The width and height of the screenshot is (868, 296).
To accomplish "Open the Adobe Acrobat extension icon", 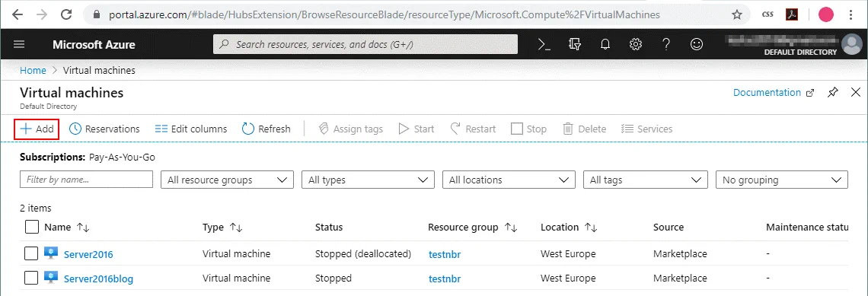I will pos(792,15).
